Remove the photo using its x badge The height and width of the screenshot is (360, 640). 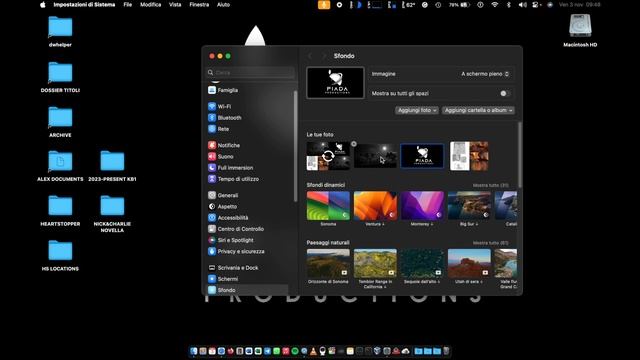pyautogui.click(x=354, y=144)
